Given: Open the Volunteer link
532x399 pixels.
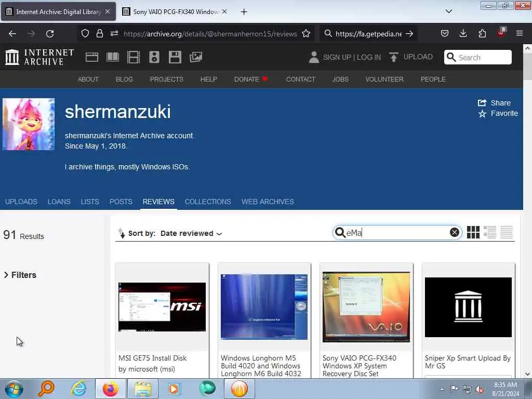Looking at the screenshot, I should 384,79.
